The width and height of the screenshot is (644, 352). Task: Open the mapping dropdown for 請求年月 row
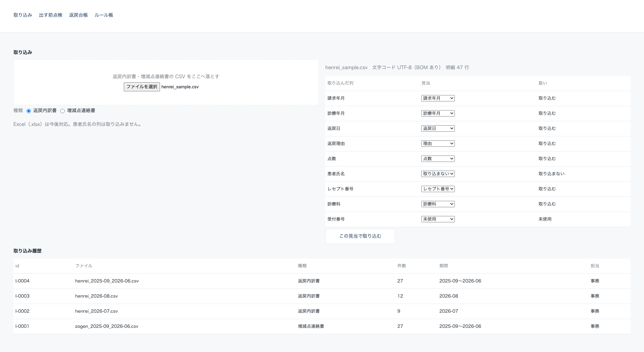click(438, 98)
